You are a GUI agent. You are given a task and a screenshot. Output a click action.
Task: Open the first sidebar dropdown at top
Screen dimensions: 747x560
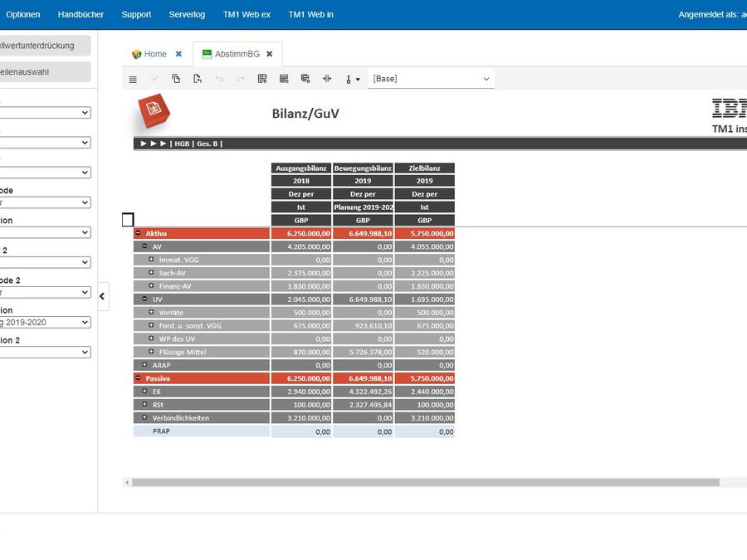coord(44,112)
